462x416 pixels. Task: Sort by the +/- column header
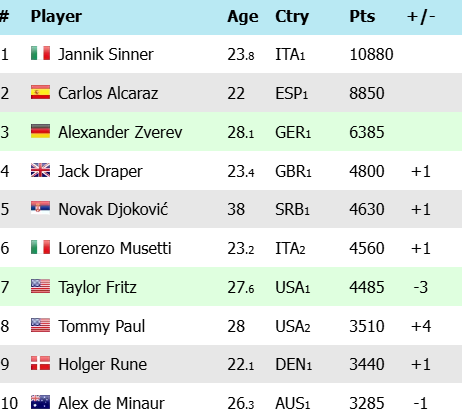421,16
